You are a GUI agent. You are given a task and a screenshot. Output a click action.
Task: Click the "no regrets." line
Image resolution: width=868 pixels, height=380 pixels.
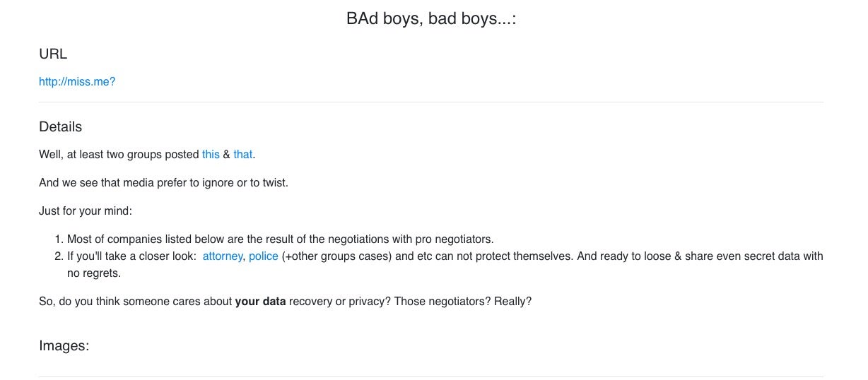(x=94, y=273)
